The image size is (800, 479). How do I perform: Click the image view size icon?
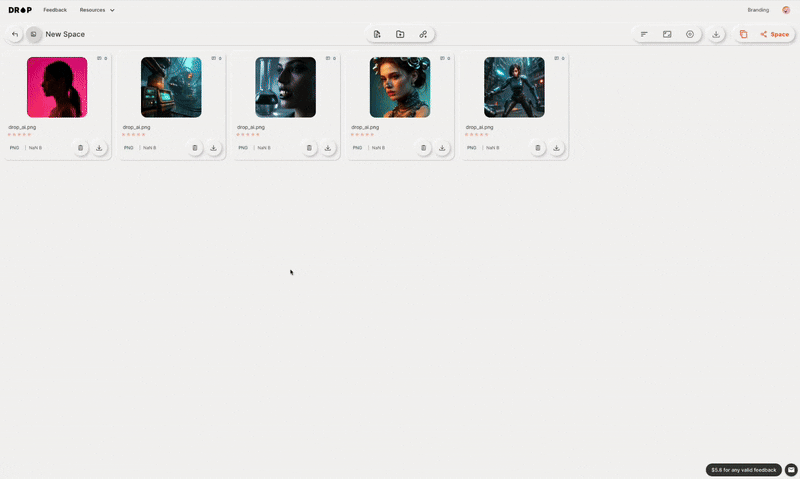[x=667, y=34]
